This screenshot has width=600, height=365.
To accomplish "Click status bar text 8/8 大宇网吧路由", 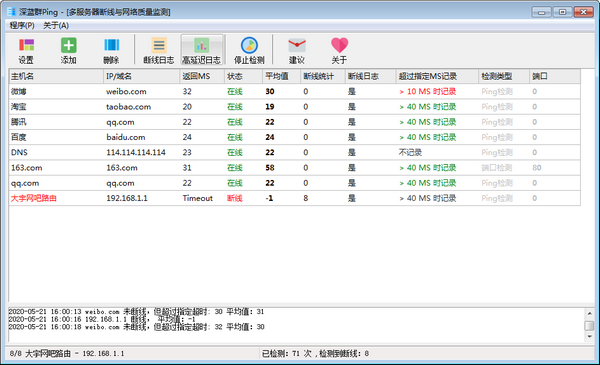I will tap(67, 354).
